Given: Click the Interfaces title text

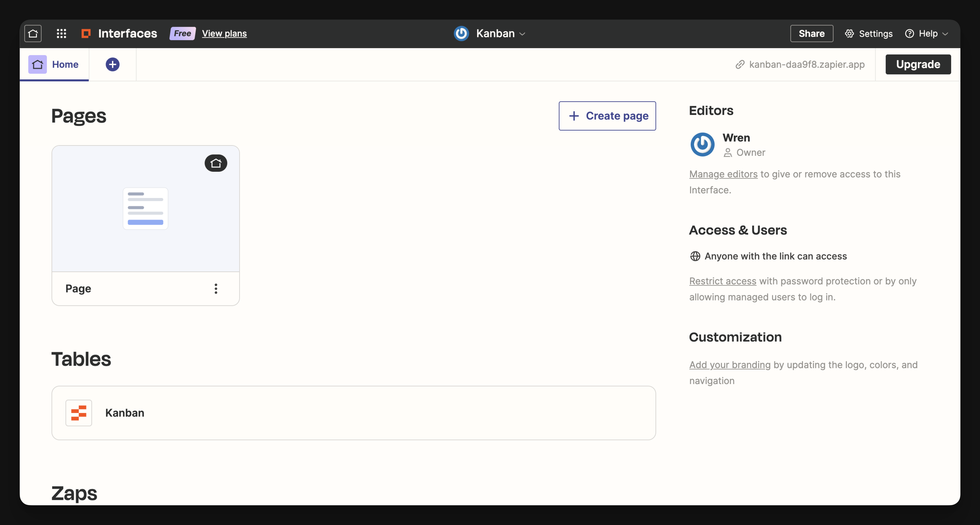Looking at the screenshot, I should pos(128,34).
